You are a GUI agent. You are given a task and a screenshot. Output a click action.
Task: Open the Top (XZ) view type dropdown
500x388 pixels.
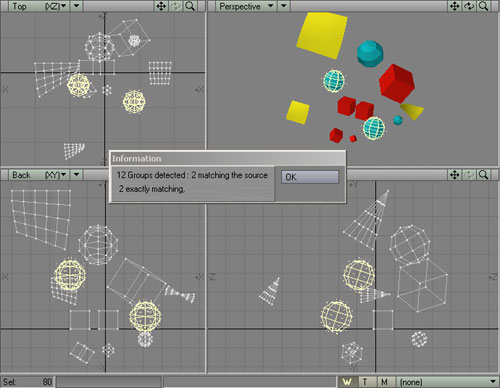coord(39,6)
